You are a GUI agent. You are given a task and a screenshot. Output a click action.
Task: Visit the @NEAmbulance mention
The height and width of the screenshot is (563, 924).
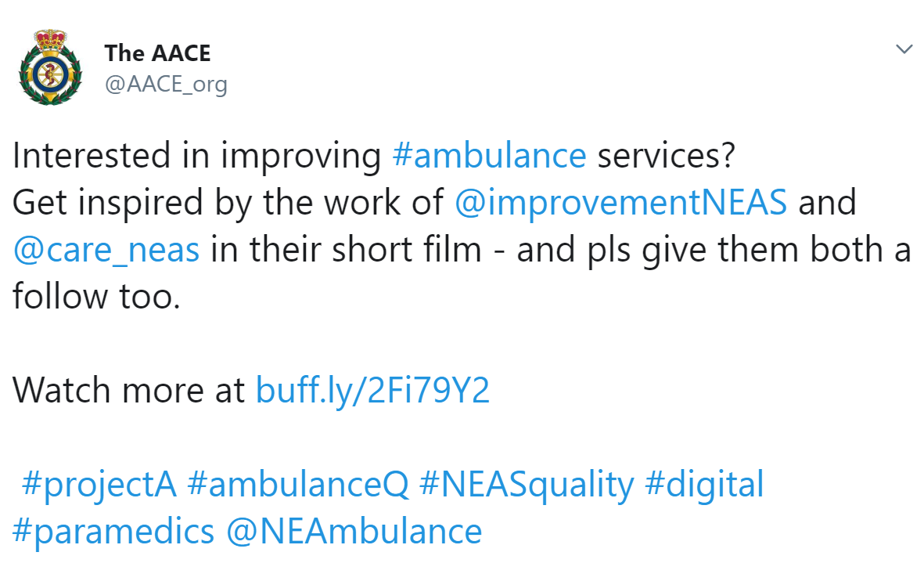tap(354, 531)
